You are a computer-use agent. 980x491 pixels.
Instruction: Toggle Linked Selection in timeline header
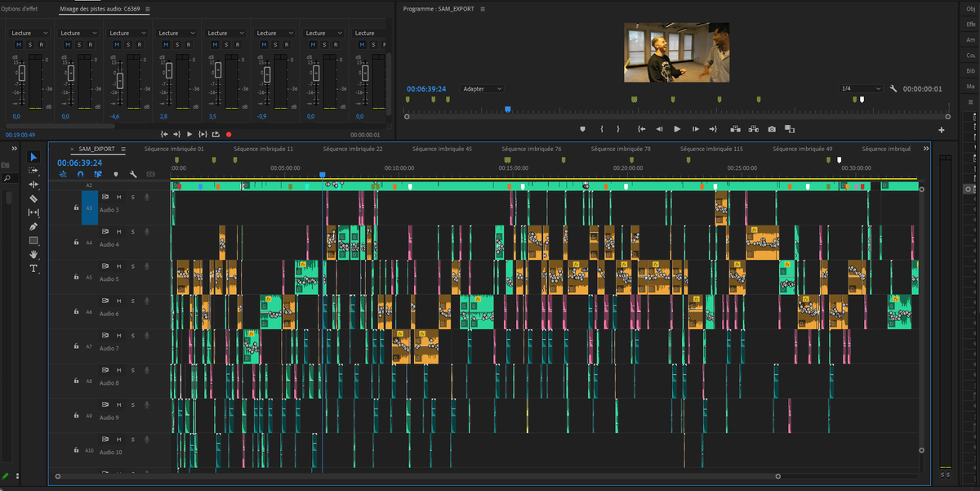[x=97, y=174]
